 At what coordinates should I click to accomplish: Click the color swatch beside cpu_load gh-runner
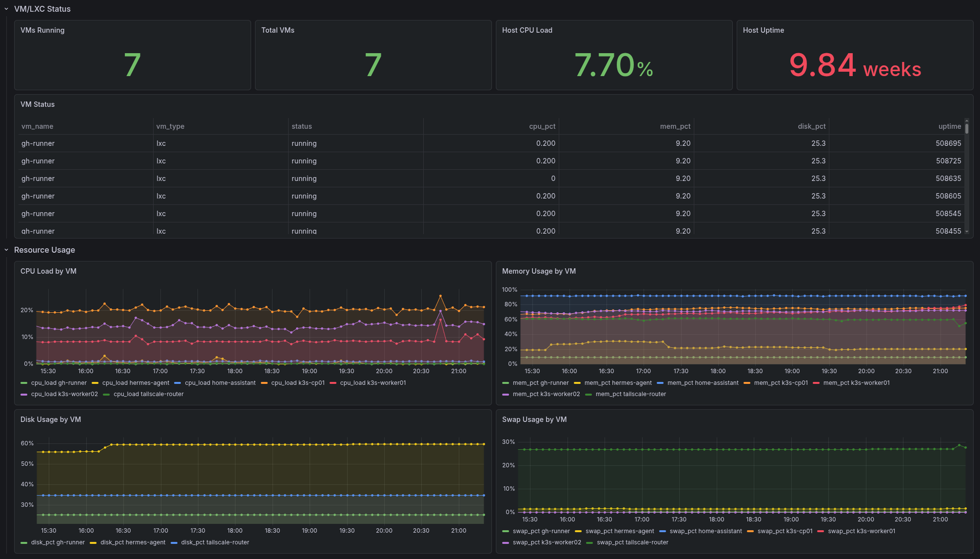pyautogui.click(x=24, y=383)
